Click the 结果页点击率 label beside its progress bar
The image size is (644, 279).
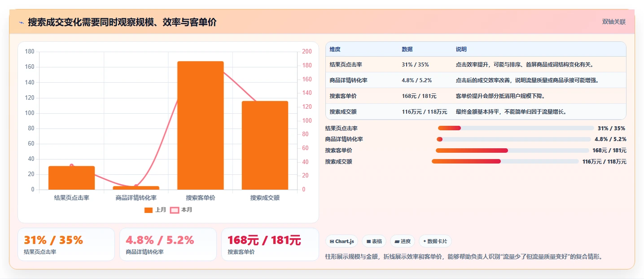[x=342, y=128]
